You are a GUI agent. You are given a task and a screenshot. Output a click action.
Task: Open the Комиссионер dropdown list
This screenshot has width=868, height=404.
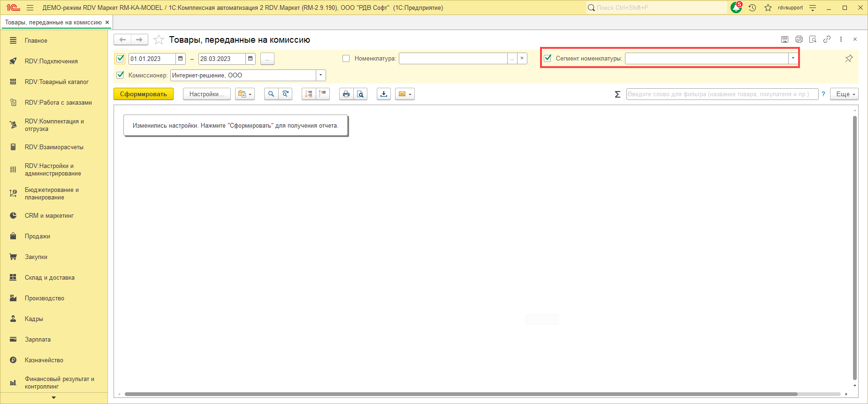click(x=321, y=75)
